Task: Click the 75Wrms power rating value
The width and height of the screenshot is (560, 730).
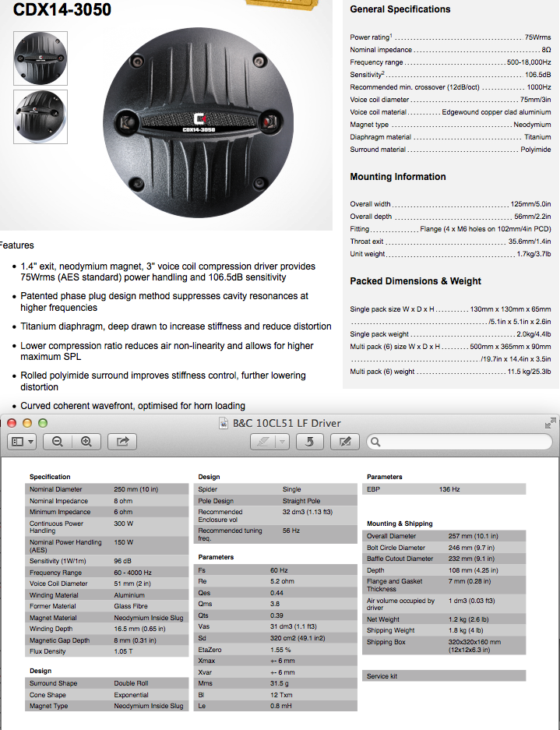Action: [537, 37]
